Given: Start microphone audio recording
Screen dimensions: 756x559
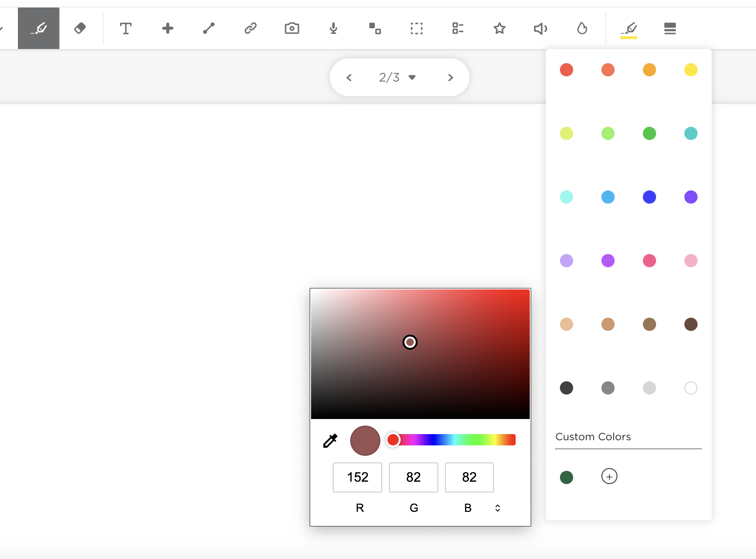Looking at the screenshot, I should point(333,28).
